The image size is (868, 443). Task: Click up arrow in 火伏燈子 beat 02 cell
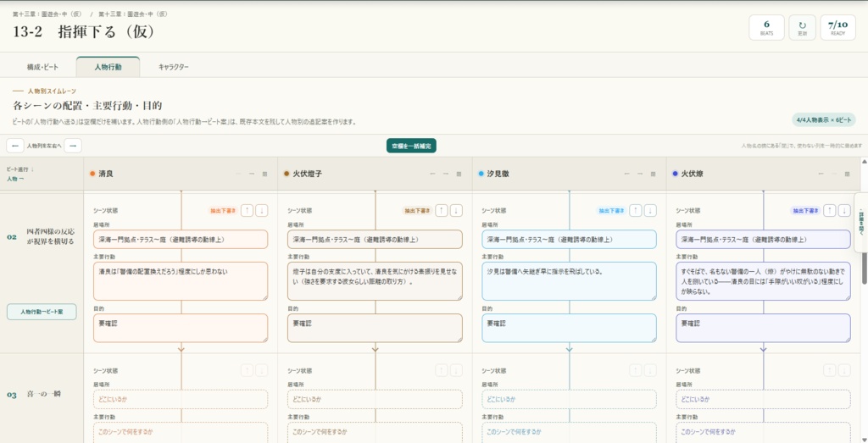[441, 211]
